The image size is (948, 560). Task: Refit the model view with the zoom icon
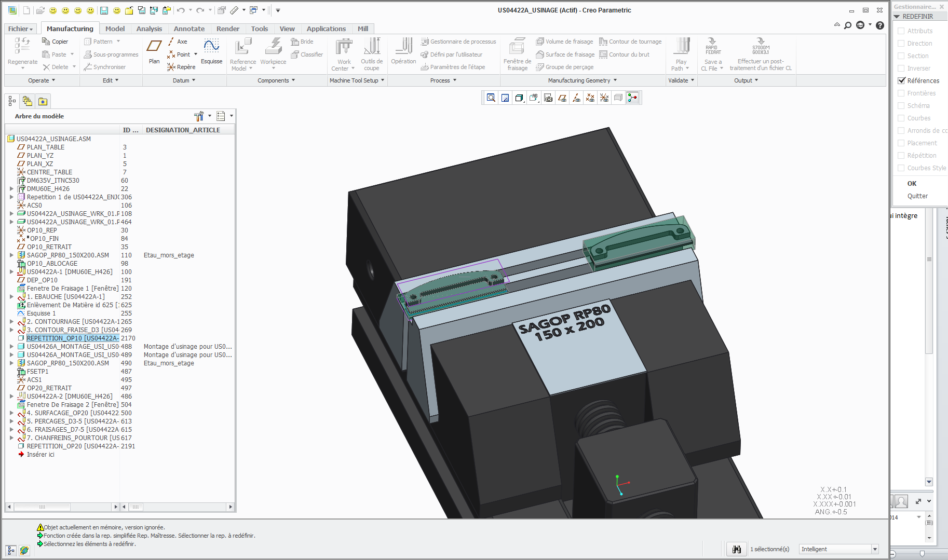coord(491,98)
